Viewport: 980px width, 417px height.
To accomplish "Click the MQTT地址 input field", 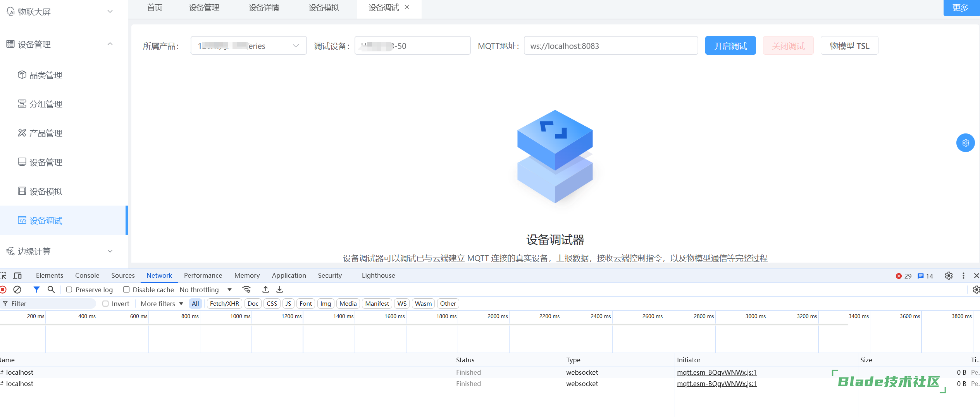I will tap(611, 46).
